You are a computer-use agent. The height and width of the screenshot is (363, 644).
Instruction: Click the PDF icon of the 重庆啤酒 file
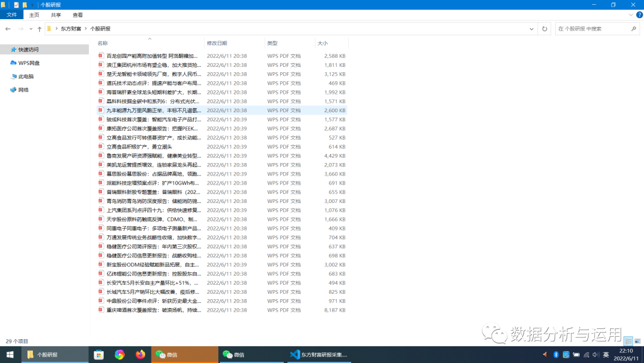[x=101, y=309]
